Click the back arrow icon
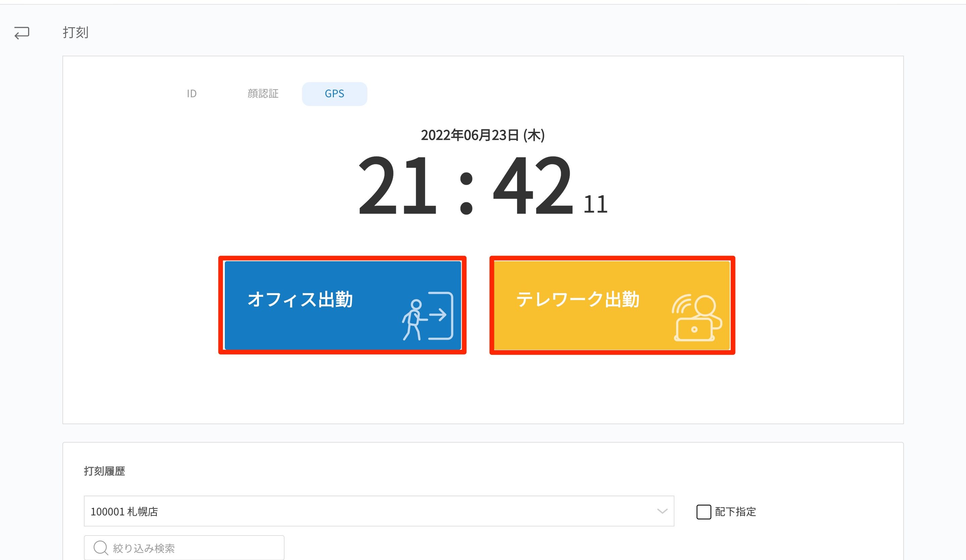 coord(22,33)
